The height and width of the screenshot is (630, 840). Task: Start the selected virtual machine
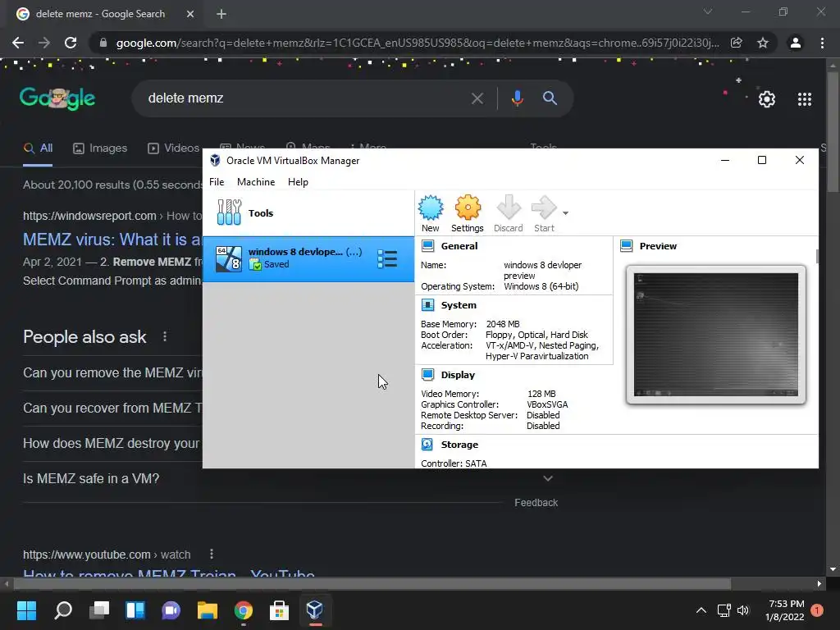point(544,213)
